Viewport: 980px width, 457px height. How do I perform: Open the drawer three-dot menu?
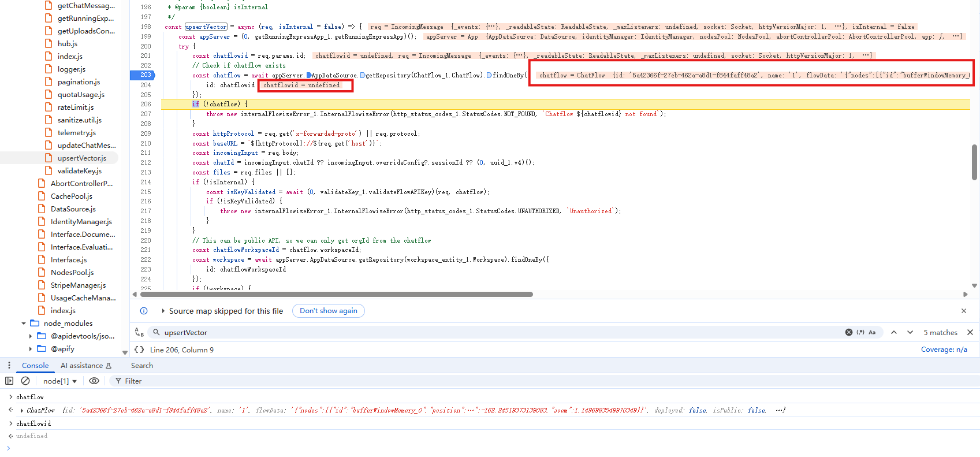pyautogui.click(x=9, y=365)
